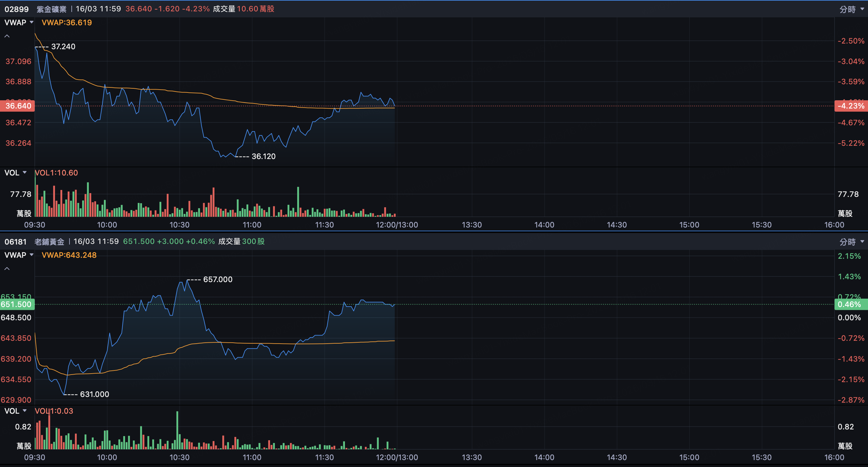The width and height of the screenshot is (868, 467).
Task: Click stock code 06181 in header
Action: [x=15, y=242]
